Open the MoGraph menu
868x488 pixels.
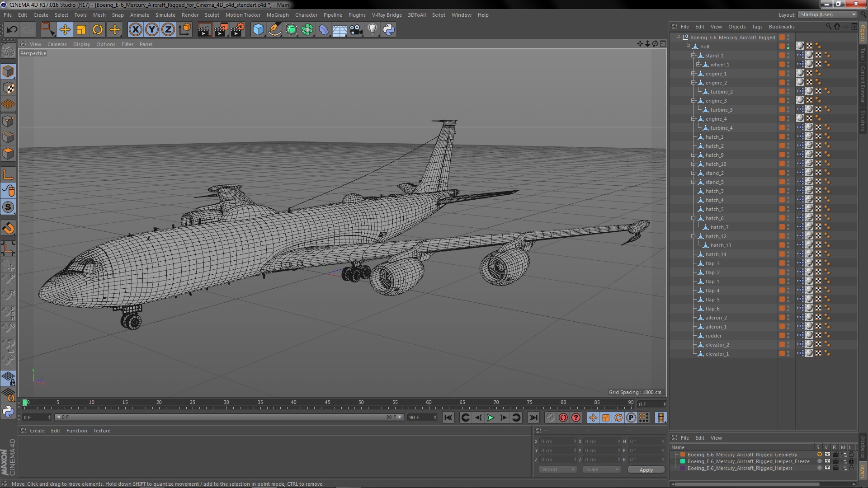click(278, 15)
